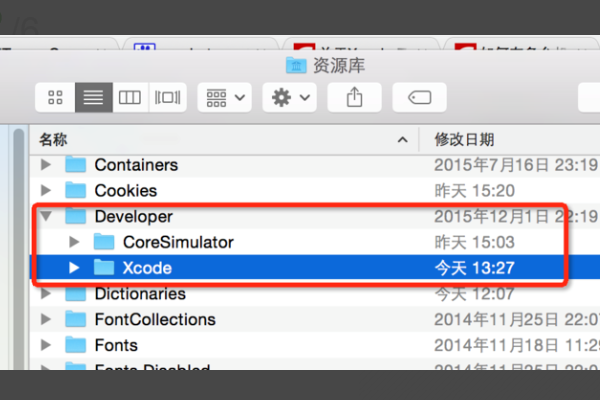Click the 资源库 title folder icon

(296, 65)
